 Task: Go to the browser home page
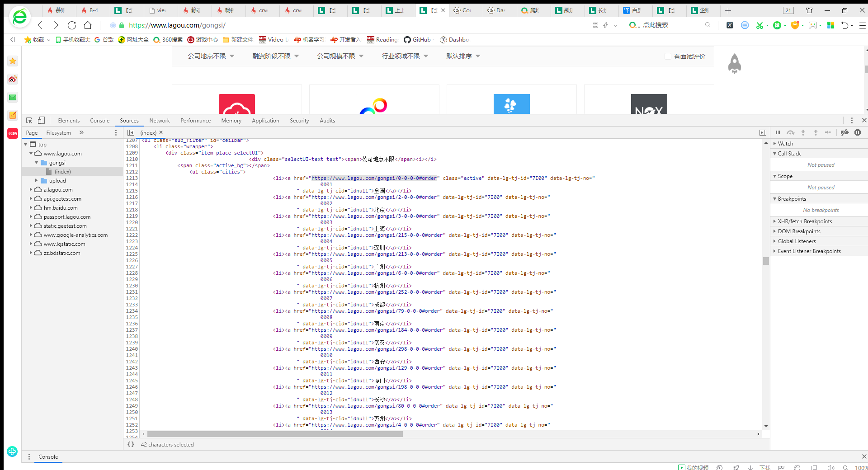pyautogui.click(x=88, y=25)
